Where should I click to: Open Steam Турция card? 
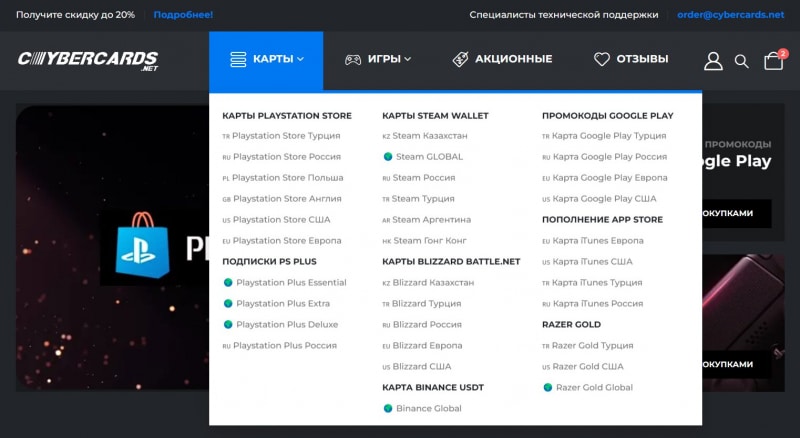pos(418,199)
